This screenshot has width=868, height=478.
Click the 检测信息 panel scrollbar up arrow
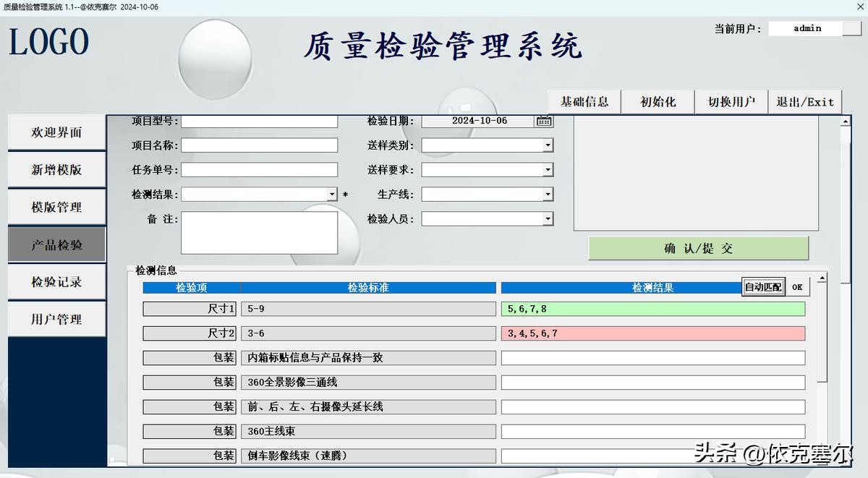click(822, 278)
